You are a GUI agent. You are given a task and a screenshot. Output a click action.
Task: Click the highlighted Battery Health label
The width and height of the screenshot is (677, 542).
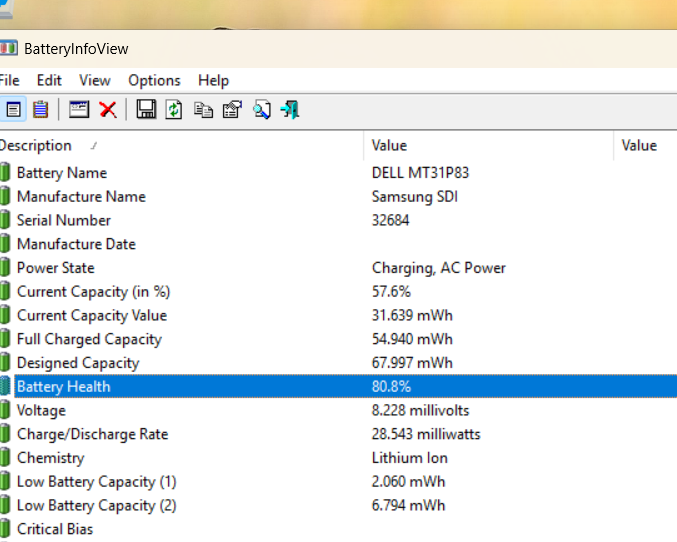click(x=63, y=387)
